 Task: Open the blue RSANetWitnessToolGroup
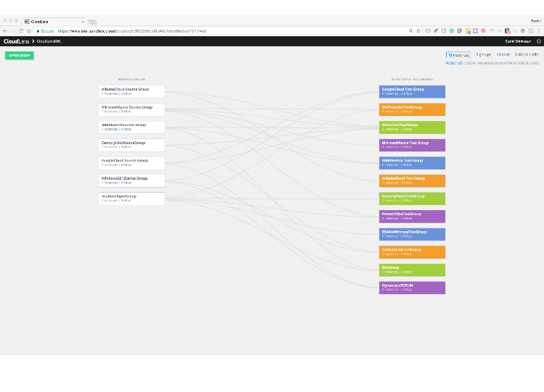pos(412,234)
